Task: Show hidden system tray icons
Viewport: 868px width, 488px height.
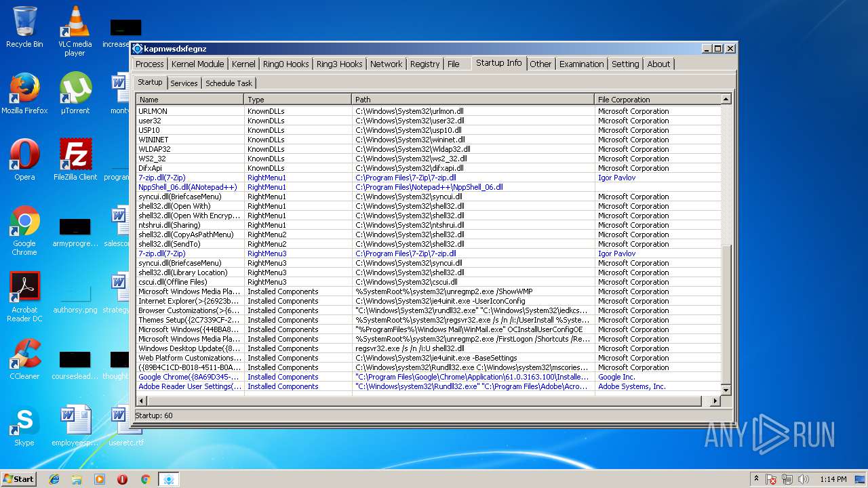Action: pyautogui.click(x=756, y=479)
